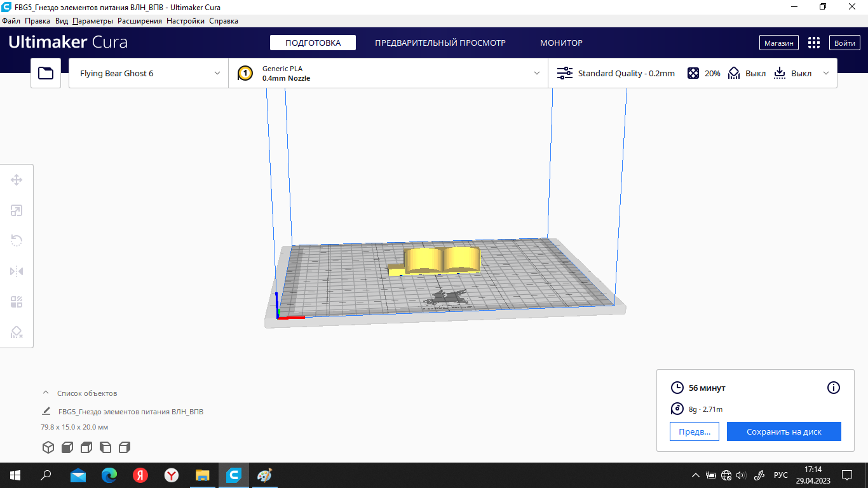Click the pencil rename icon beside model name
This screenshot has width=868, height=488.
[x=46, y=411]
